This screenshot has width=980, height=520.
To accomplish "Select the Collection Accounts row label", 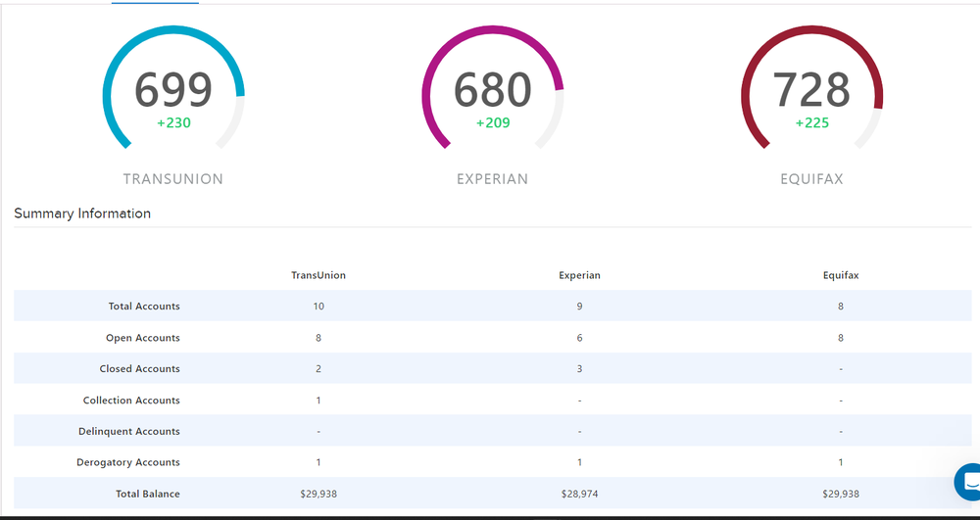I will click(x=131, y=401).
